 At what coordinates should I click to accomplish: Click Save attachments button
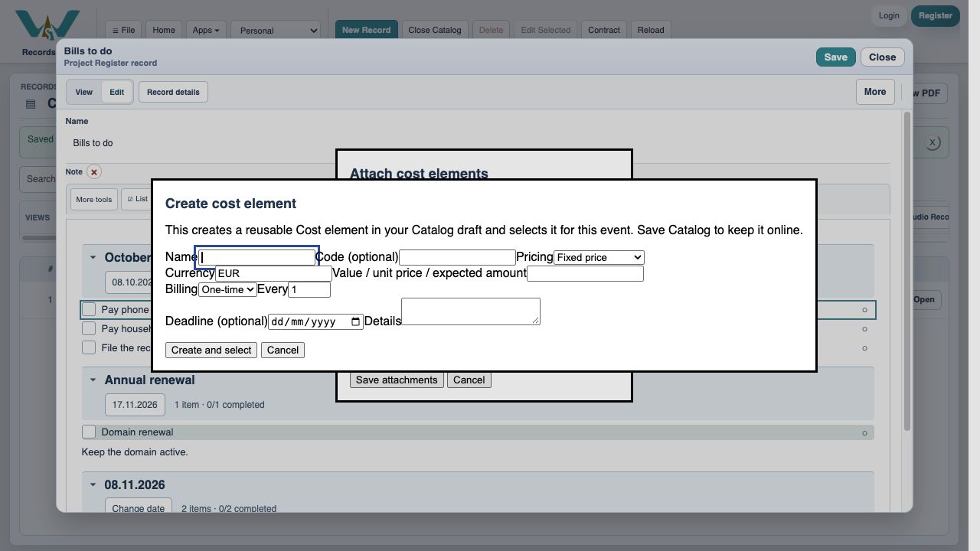pos(397,380)
